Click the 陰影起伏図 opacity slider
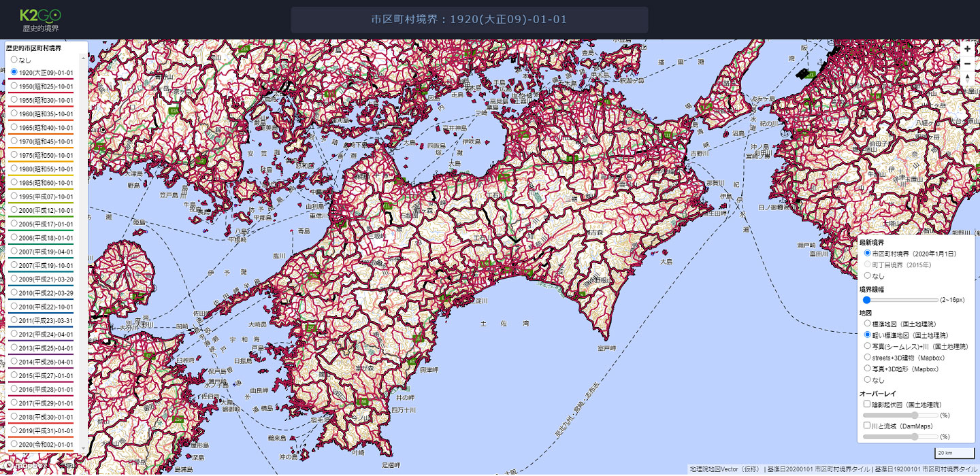 (x=900, y=415)
